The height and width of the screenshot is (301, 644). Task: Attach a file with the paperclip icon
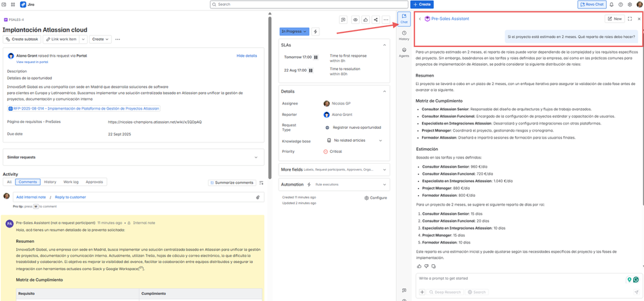pos(258,197)
